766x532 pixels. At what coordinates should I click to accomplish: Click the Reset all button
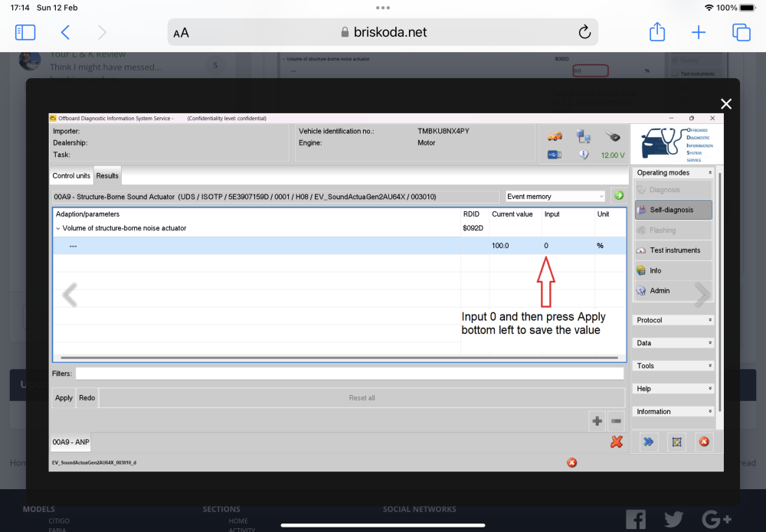pyautogui.click(x=362, y=398)
